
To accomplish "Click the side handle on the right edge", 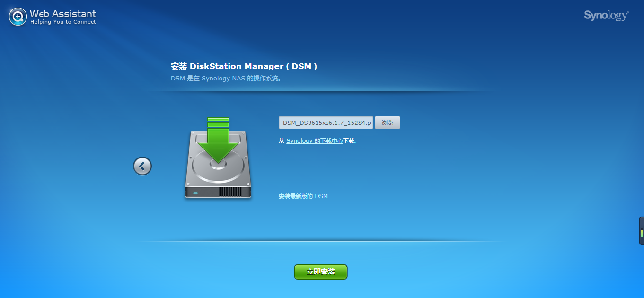I will coord(642,230).
